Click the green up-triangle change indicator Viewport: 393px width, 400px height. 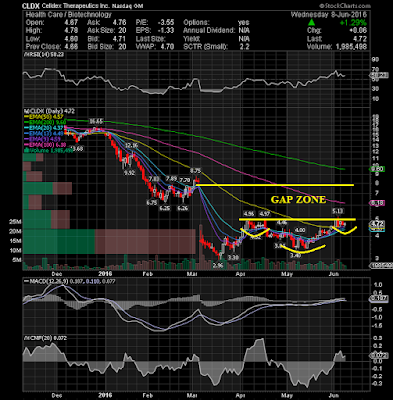311,23
